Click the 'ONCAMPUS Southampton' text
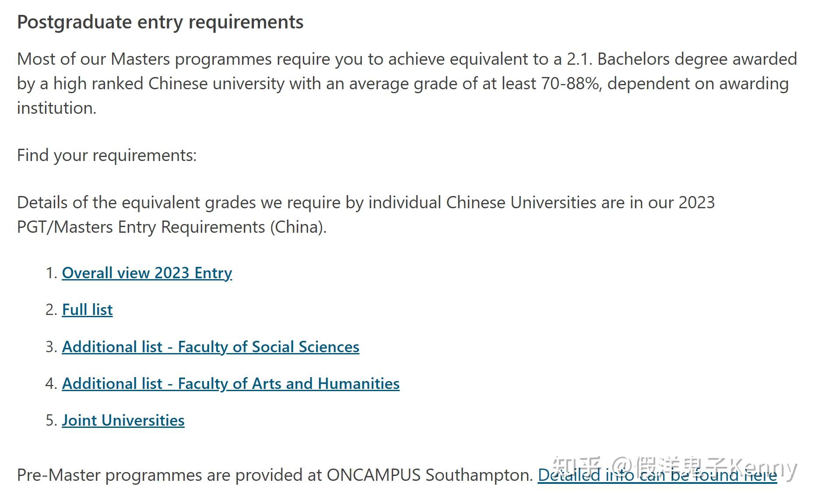 (x=429, y=475)
